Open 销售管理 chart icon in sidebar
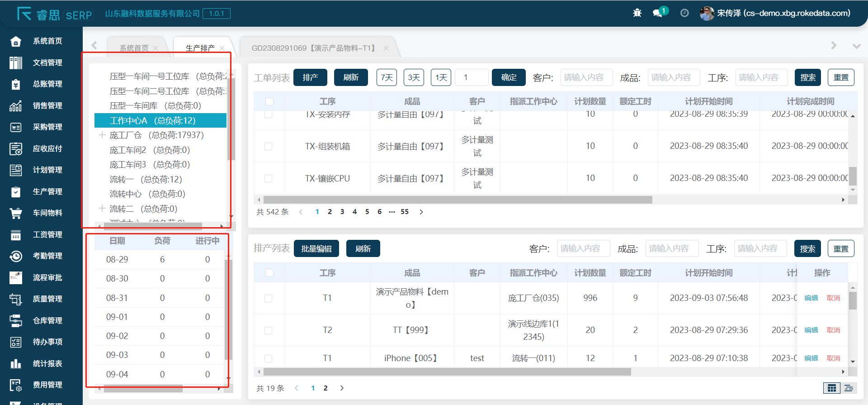The height and width of the screenshot is (405, 868). [x=16, y=106]
